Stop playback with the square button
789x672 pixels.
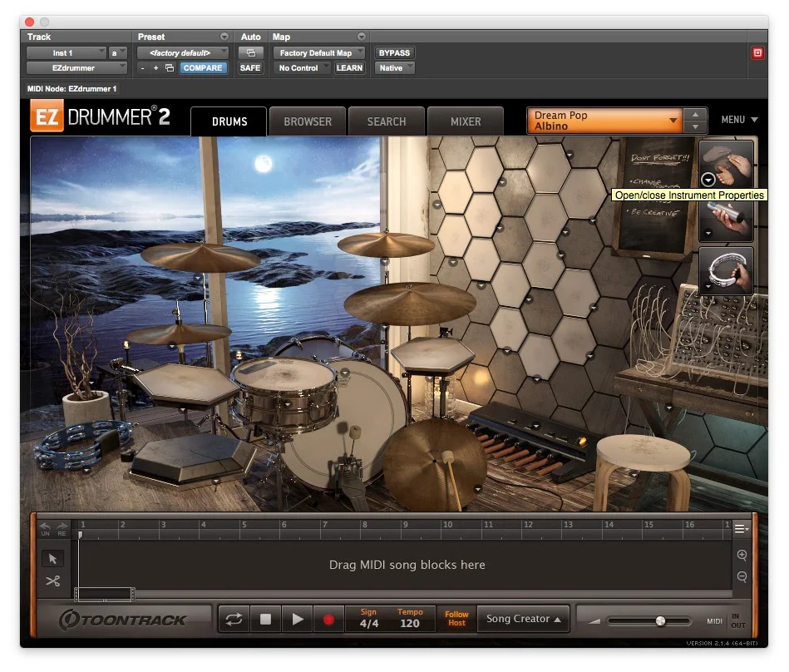pyautogui.click(x=266, y=619)
